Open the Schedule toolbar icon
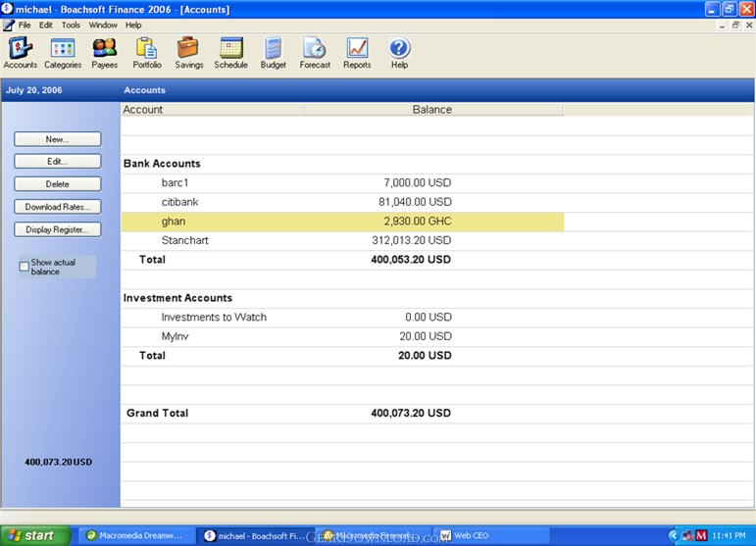The width and height of the screenshot is (756, 546). coord(231,53)
